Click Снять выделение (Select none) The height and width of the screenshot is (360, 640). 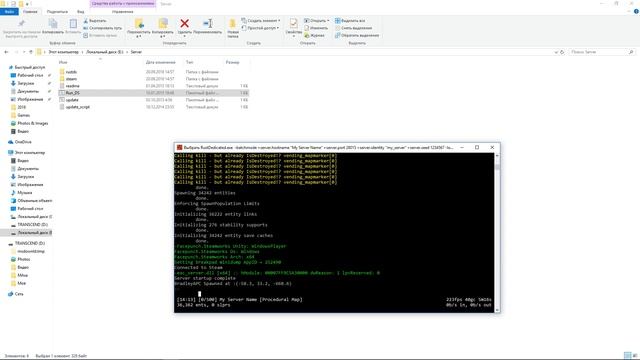click(353, 28)
